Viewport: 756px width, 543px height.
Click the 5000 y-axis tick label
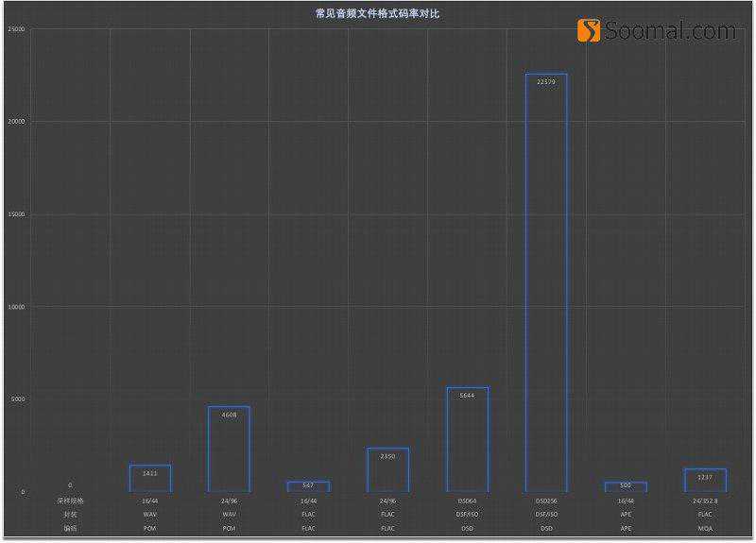point(17,399)
